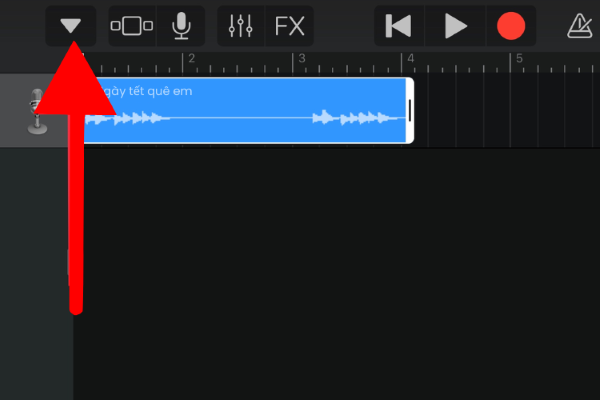600x400 pixels.
Task: Open the FX effects panel
Action: 290,26
